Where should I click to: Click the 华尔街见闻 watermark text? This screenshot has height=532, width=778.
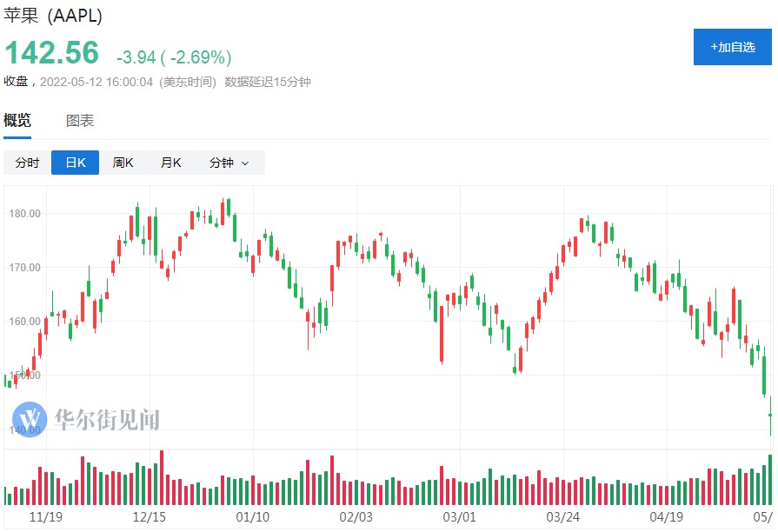coord(107,420)
